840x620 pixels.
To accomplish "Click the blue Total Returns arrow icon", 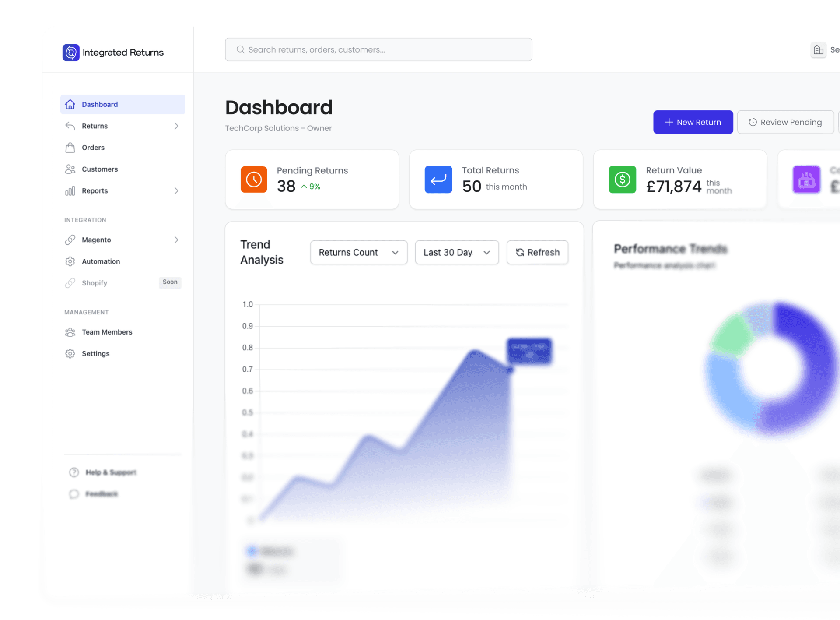I will coord(438,180).
